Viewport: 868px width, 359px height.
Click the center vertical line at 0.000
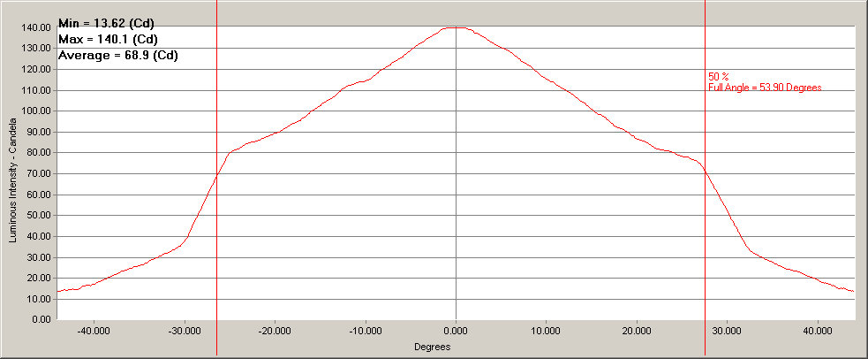(455, 177)
